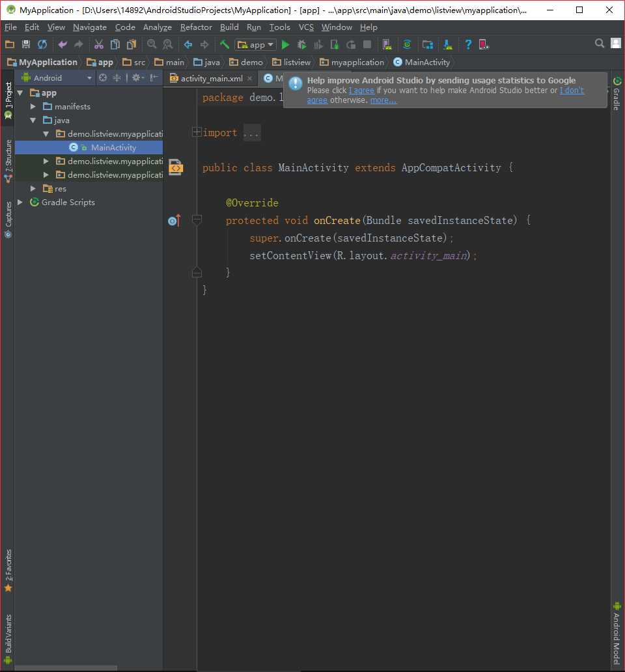Click the override method gutter icon

click(174, 220)
